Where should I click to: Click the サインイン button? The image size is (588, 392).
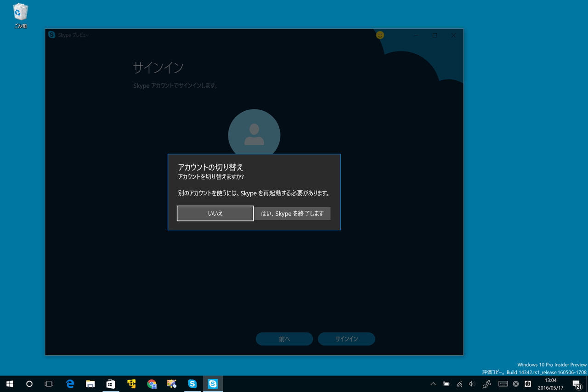(x=346, y=339)
